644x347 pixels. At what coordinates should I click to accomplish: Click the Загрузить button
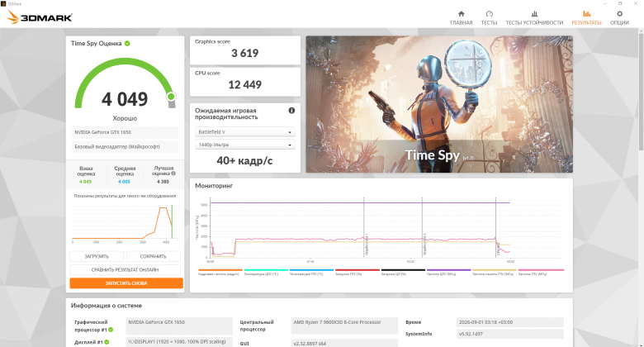coord(97,256)
